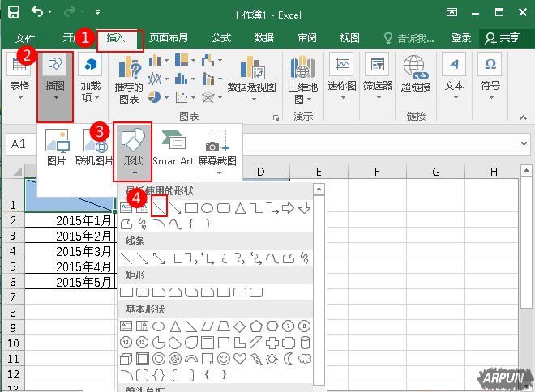The height and width of the screenshot is (392, 535).
Task: Select the arrow line in recent shapes
Action: [175, 207]
